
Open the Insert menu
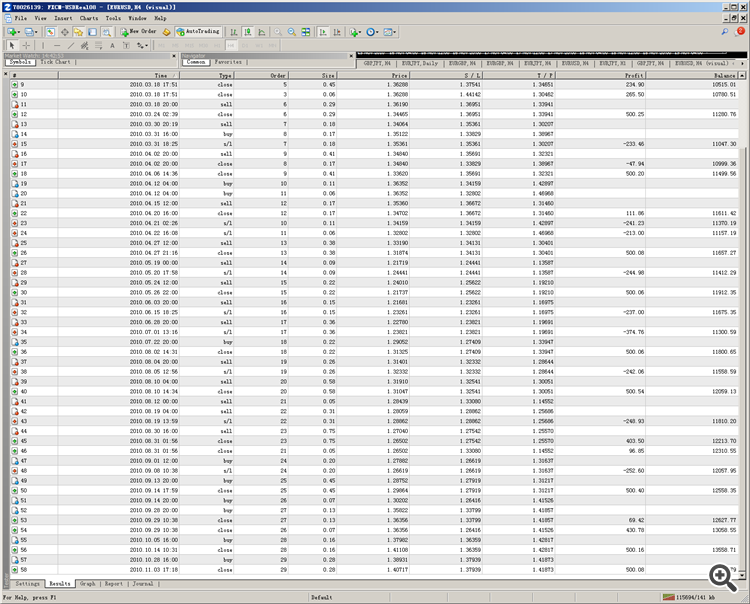coord(63,18)
